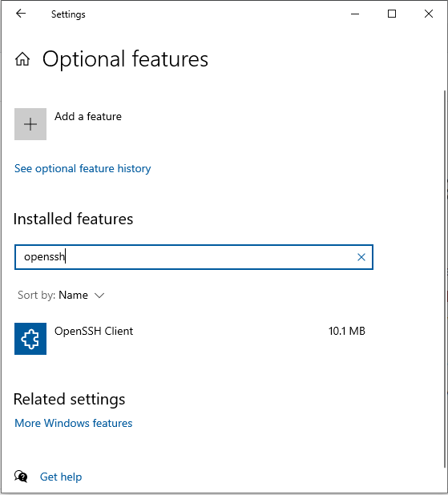Select the OpenSSH Client puzzle icon
Viewport: 448px width, 495px height.
[x=30, y=339]
